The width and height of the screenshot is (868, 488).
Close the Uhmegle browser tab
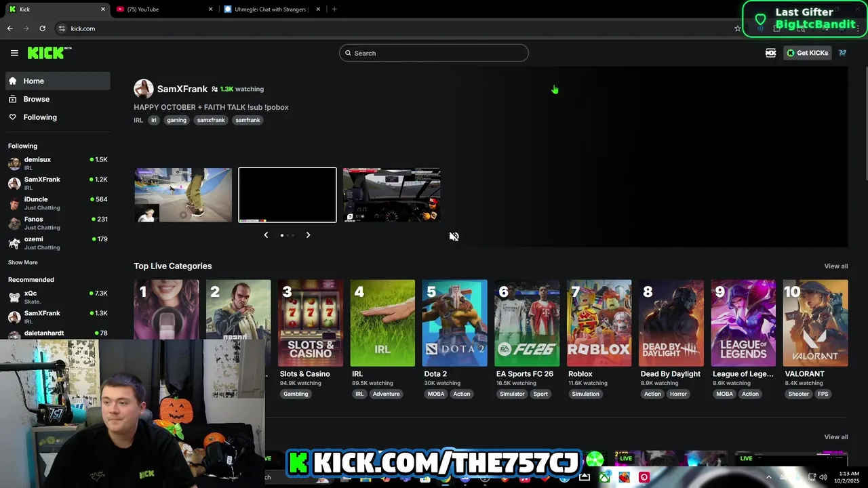click(x=318, y=9)
